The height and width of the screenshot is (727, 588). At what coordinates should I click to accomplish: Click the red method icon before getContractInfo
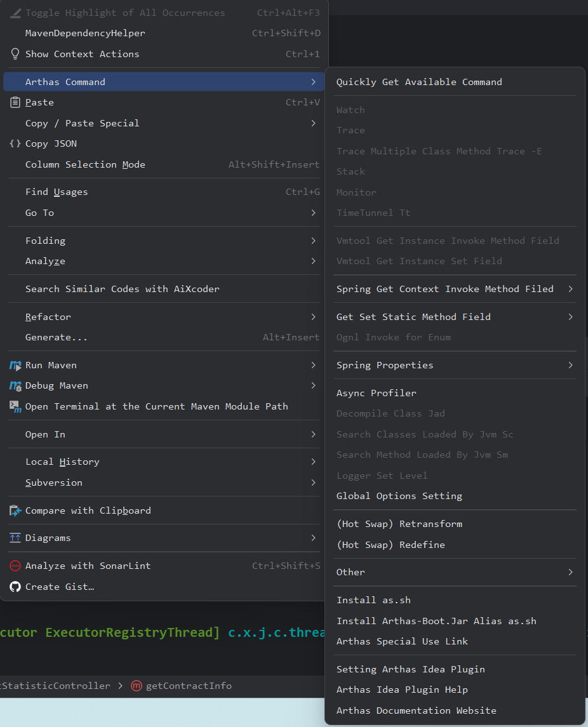coord(137,686)
